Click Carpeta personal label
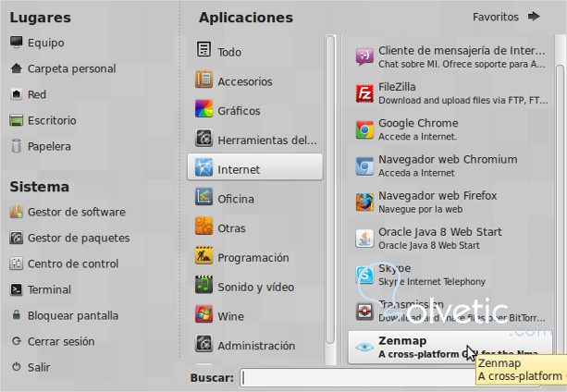The image size is (567, 392). 71,68
